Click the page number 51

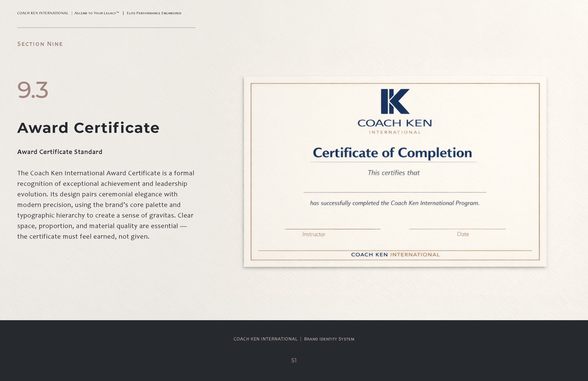(x=294, y=361)
